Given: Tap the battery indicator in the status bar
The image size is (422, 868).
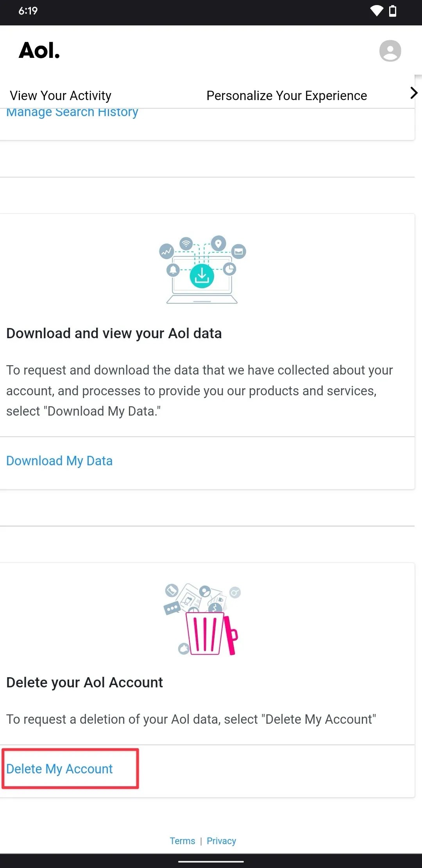Looking at the screenshot, I should (x=393, y=11).
